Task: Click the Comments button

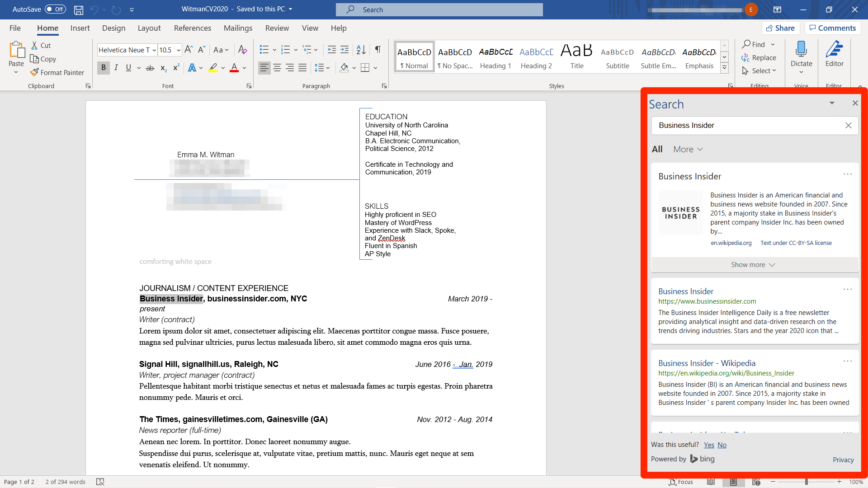Action: point(833,28)
